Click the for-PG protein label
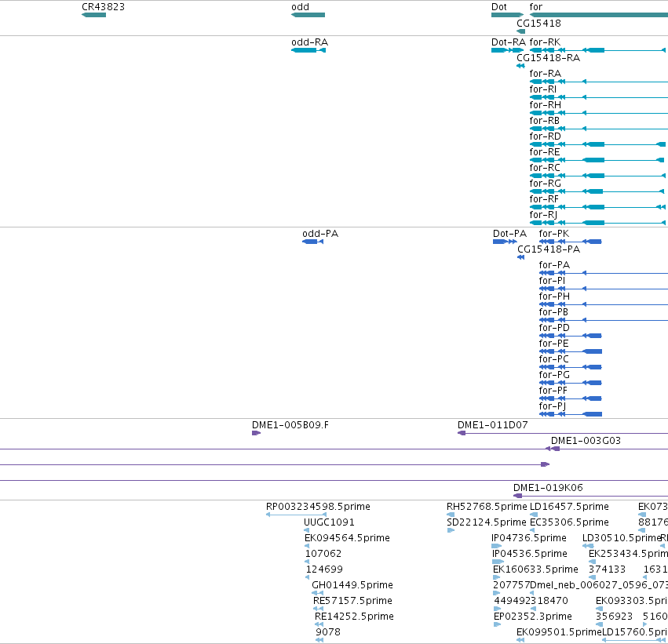This screenshot has height=644, width=668. 554,375
